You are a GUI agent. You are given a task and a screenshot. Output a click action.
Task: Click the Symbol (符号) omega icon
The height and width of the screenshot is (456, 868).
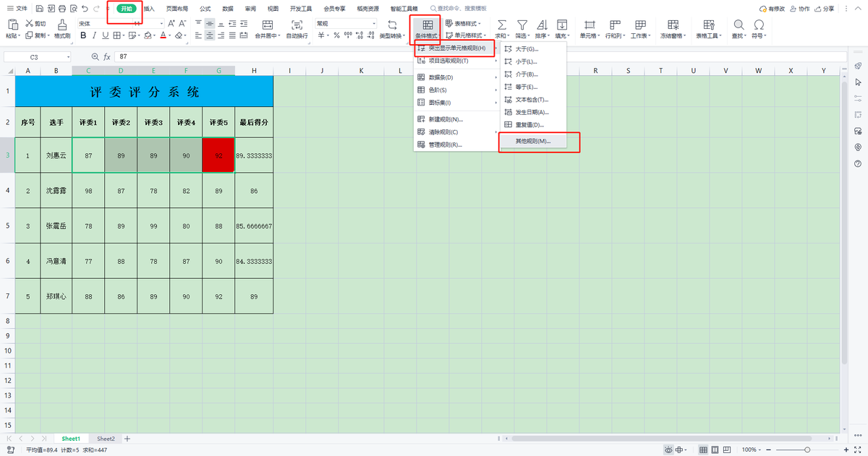pyautogui.click(x=759, y=24)
